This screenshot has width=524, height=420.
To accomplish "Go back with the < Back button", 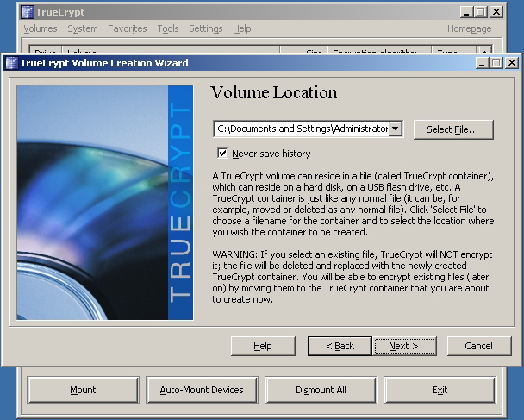I will tap(340, 346).
